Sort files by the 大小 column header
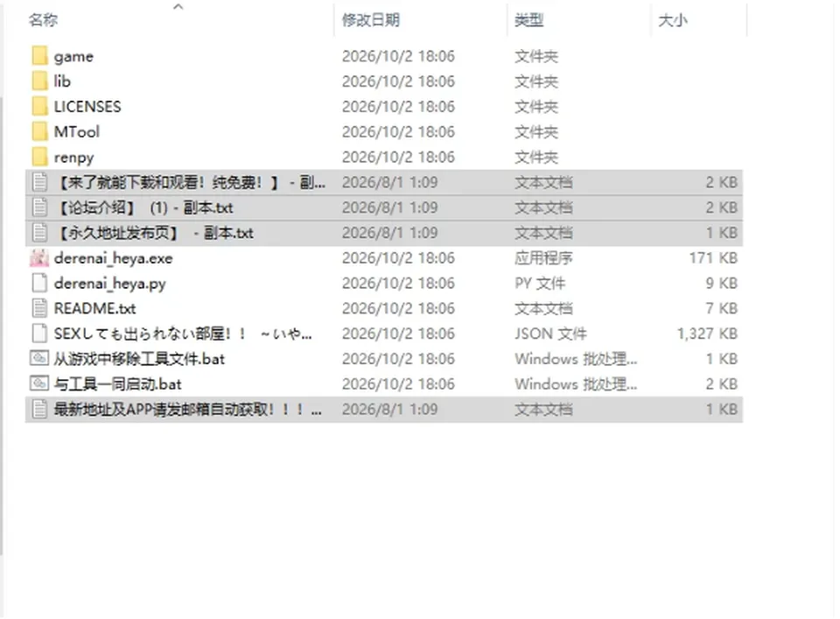 pos(673,20)
